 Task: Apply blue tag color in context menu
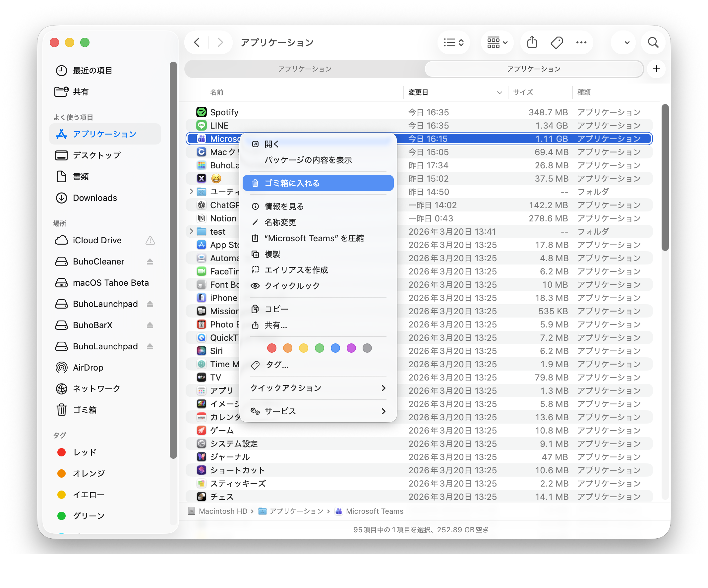pos(335,348)
